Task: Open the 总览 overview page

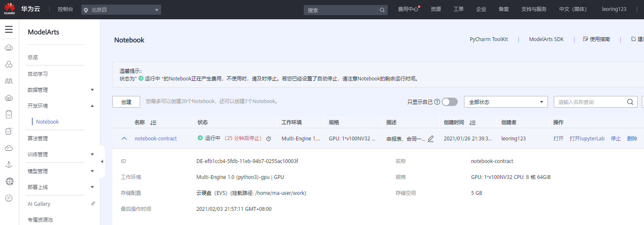Action: (x=33, y=57)
